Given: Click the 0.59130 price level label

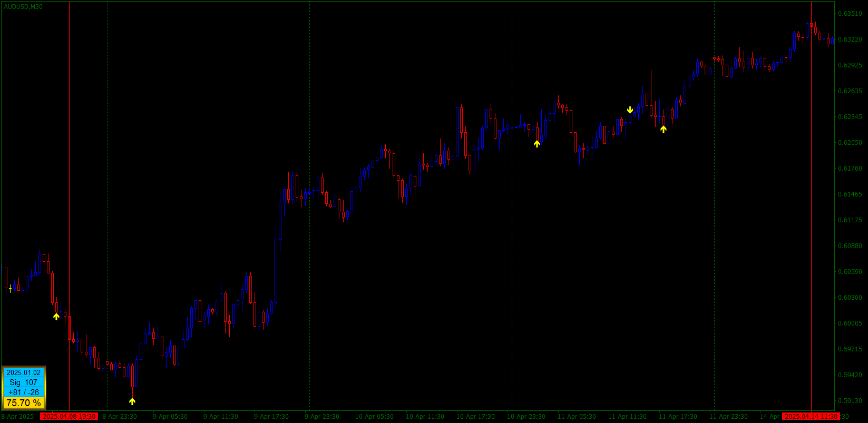Looking at the screenshot, I should click(850, 401).
